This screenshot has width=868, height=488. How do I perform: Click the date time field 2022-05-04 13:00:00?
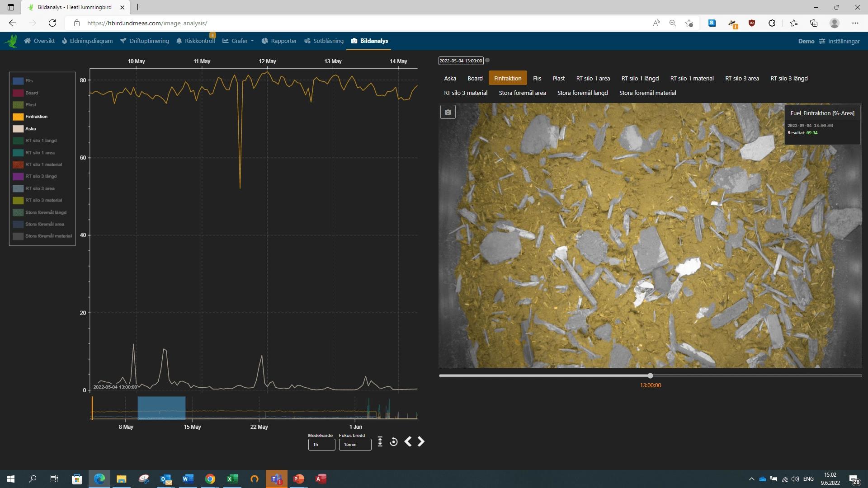(461, 61)
